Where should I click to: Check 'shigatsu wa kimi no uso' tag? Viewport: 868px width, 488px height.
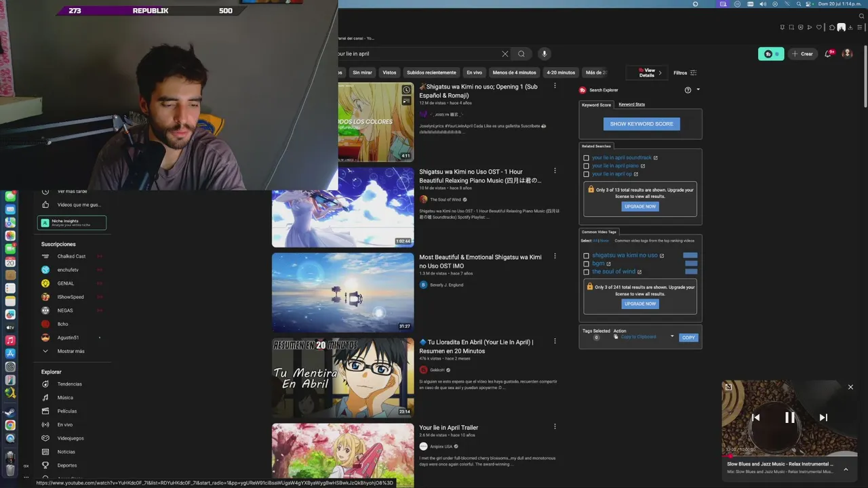[587, 256]
